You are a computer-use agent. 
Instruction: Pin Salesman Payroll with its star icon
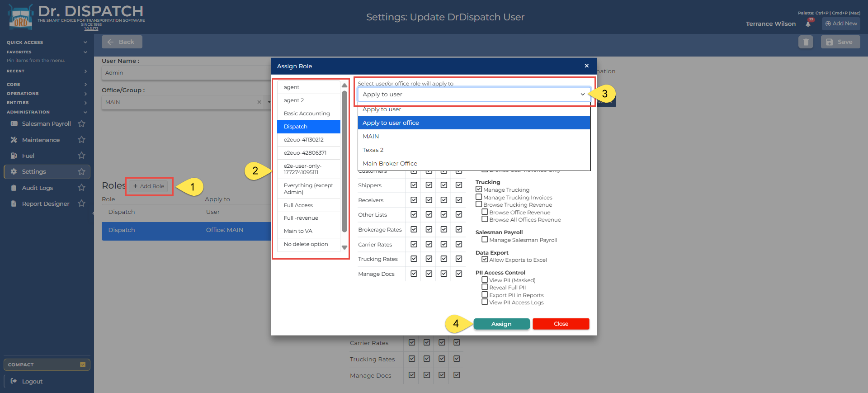pos(81,123)
